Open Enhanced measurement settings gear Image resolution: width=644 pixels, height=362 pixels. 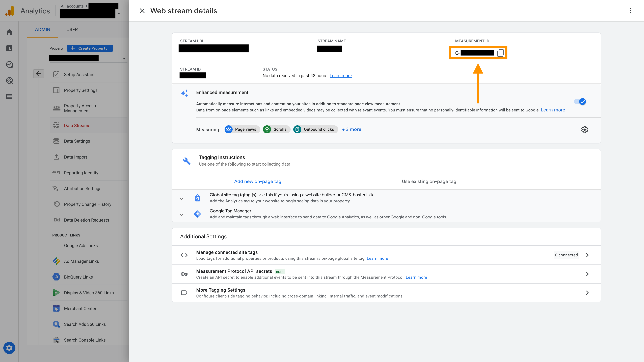tap(584, 130)
